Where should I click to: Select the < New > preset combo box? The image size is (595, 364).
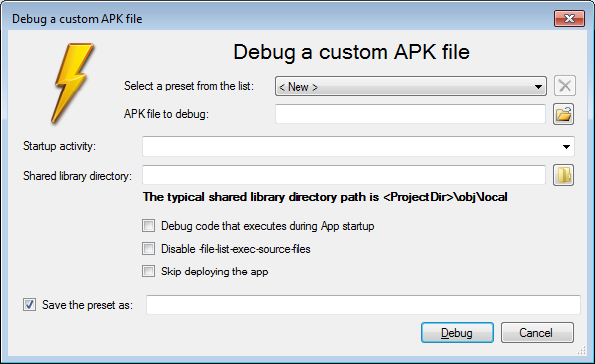411,87
